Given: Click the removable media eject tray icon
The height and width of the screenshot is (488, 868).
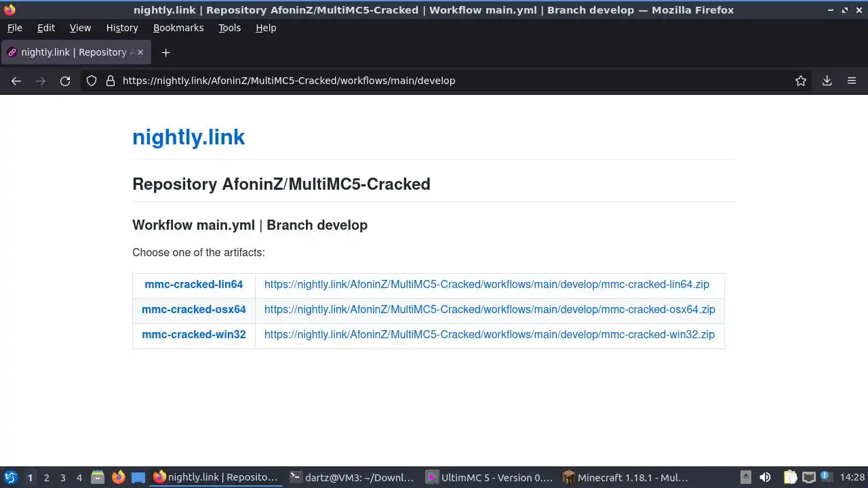Looking at the screenshot, I should pos(745,478).
